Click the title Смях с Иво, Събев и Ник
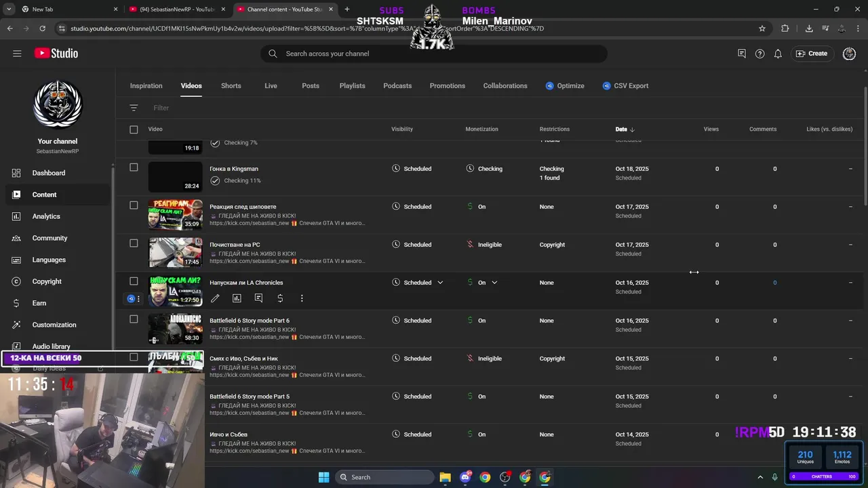 pyautogui.click(x=244, y=359)
